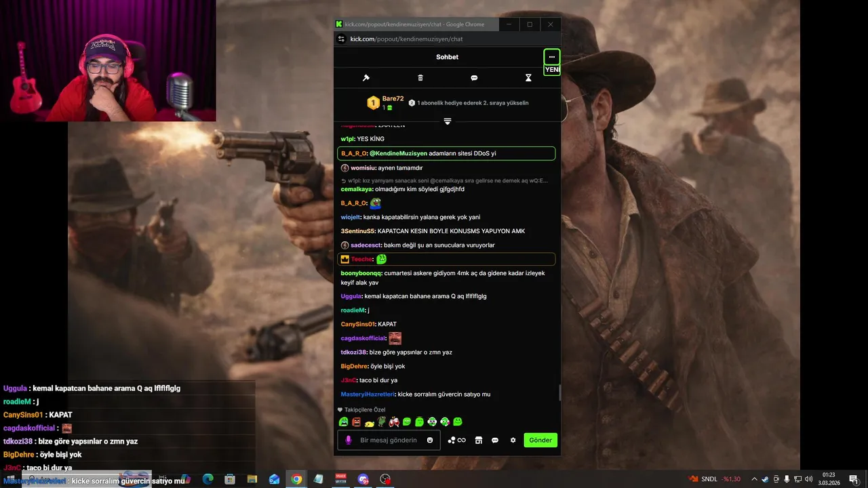Click sadecesct username in chat
Screen dimensions: 868x488
(x=366, y=245)
